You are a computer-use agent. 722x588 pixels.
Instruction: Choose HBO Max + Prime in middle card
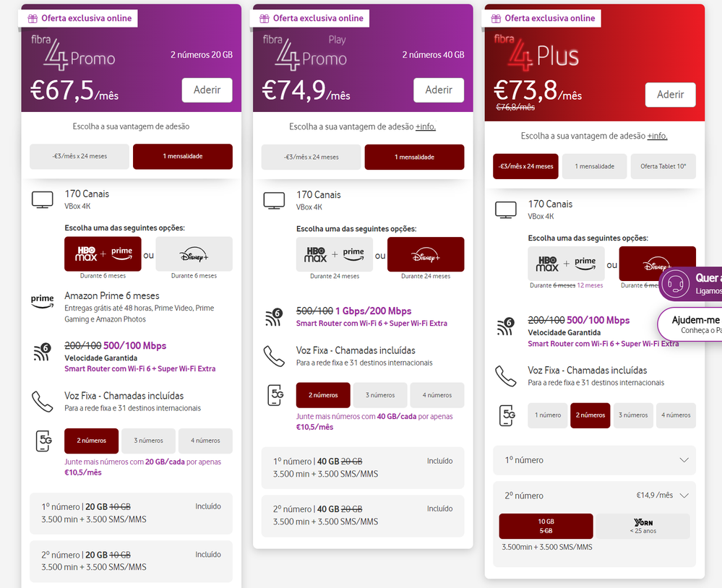pyautogui.click(x=334, y=254)
